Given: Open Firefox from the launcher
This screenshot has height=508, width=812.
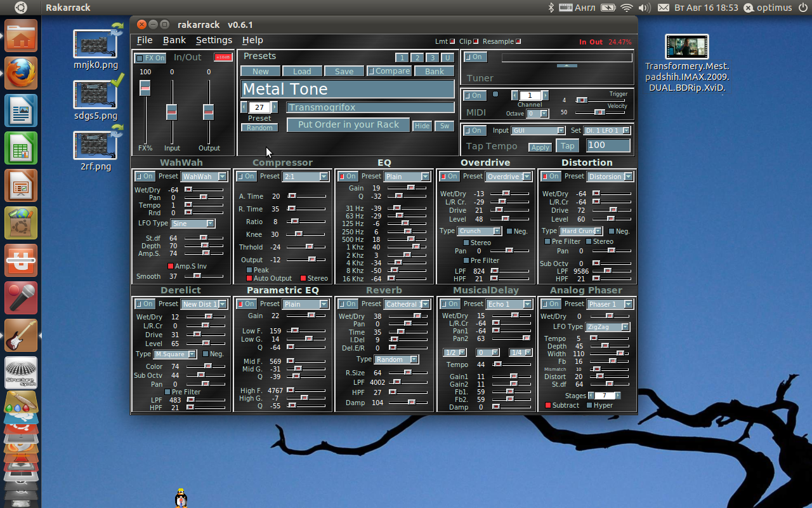Looking at the screenshot, I should point(21,73).
